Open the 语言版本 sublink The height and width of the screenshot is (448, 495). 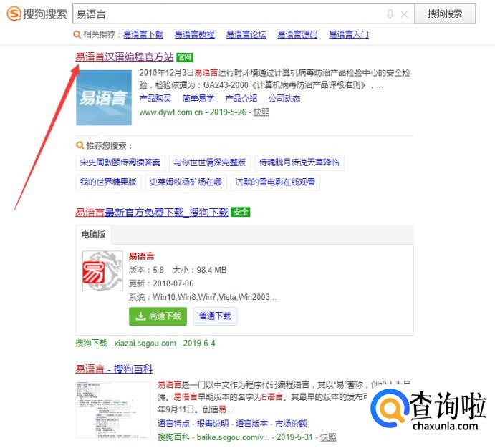[252, 423]
